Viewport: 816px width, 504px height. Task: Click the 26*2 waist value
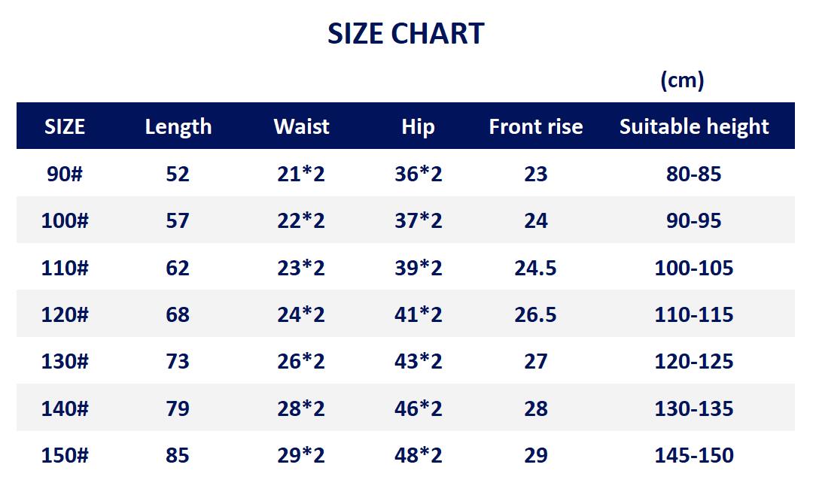[301, 362]
